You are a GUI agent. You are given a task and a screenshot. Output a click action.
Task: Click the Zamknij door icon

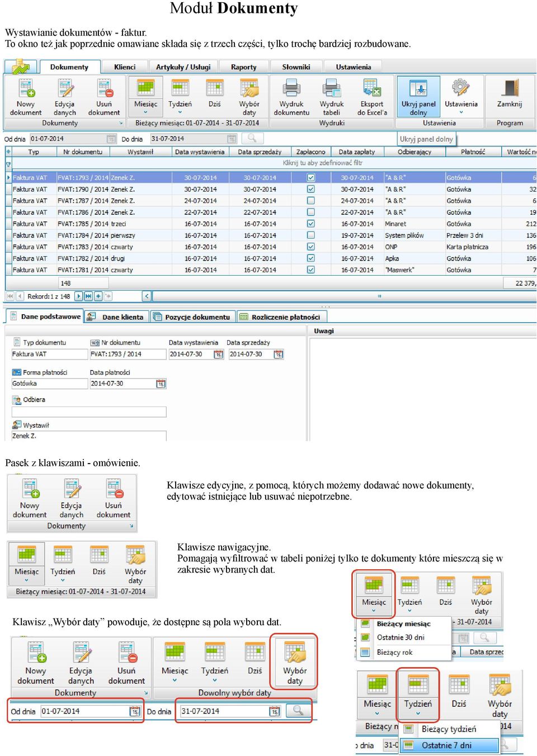(510, 88)
